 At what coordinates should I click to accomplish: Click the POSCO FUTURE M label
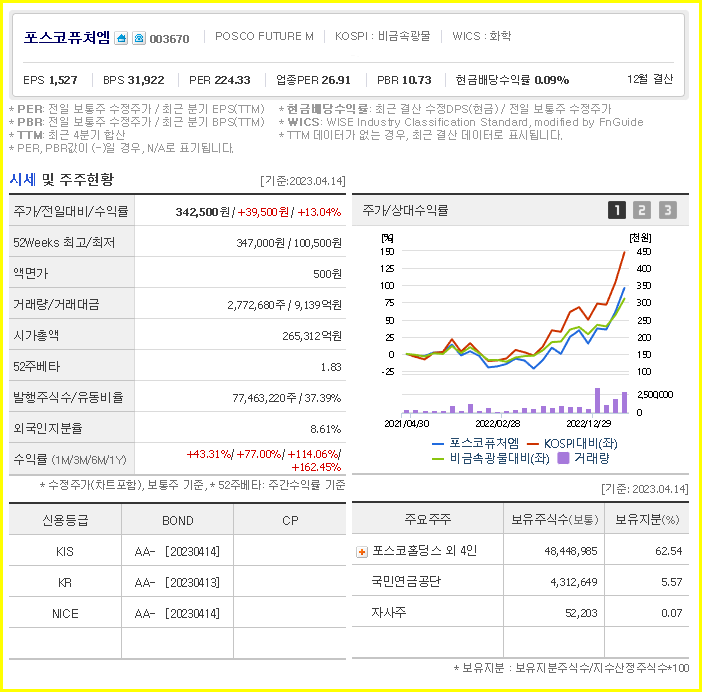[x=264, y=36]
